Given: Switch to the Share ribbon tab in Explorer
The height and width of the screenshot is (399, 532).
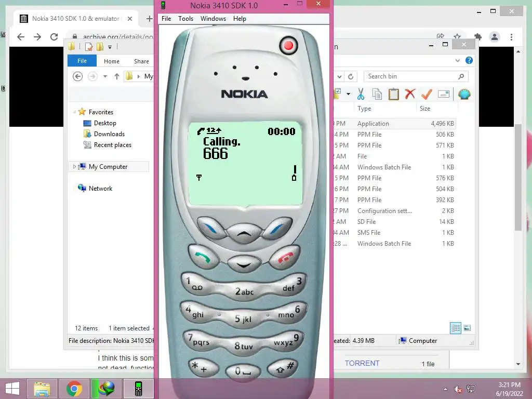Looking at the screenshot, I should (x=141, y=61).
